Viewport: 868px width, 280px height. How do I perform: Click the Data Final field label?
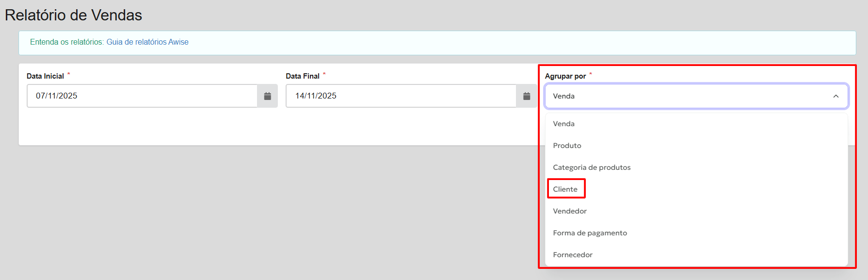[303, 76]
